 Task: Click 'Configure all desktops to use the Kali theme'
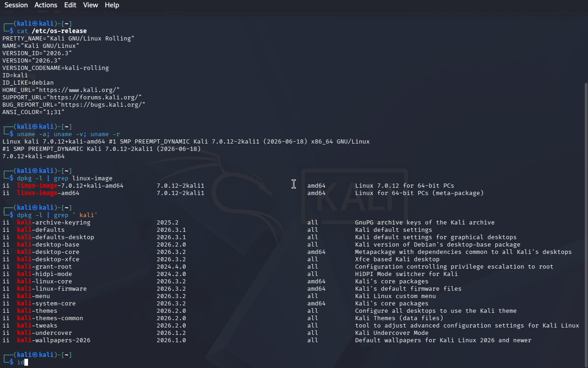pos(436,311)
